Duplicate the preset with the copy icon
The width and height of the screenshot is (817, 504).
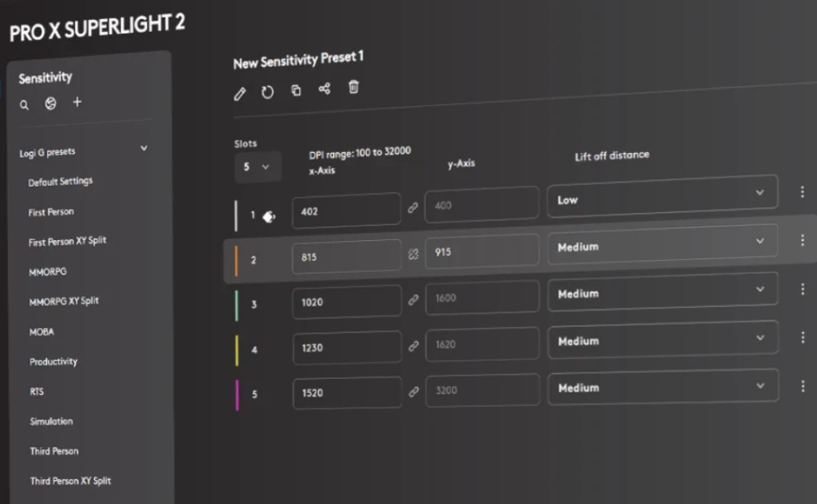[x=296, y=90]
